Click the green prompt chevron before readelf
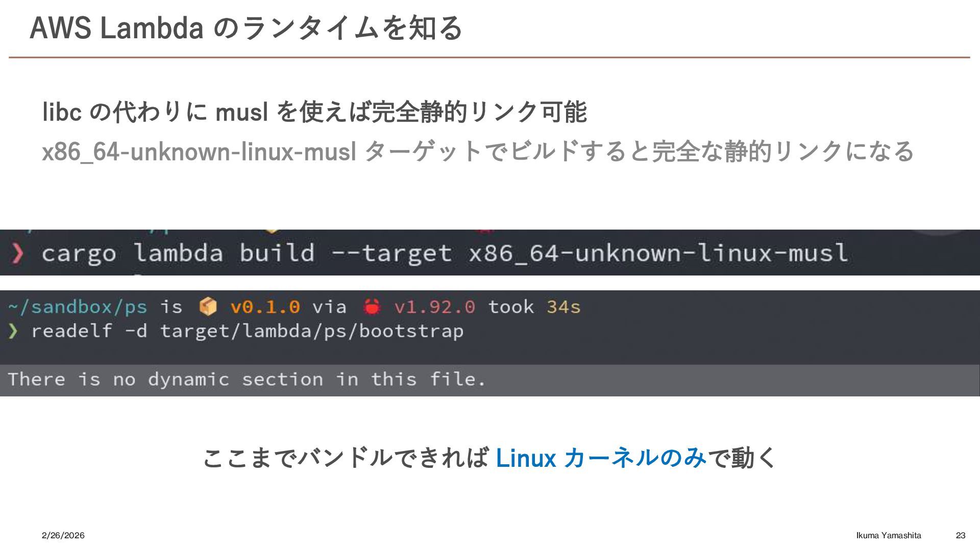980x551 pixels. click(13, 331)
